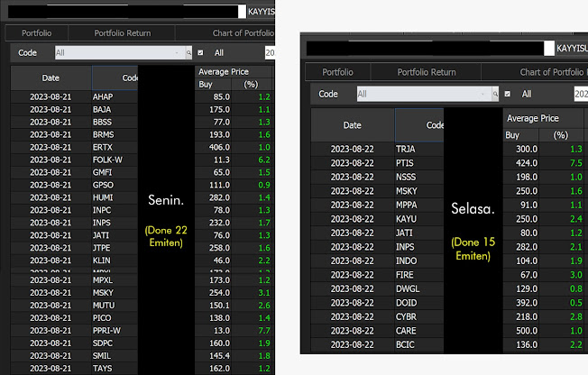The height and width of the screenshot is (375, 588).
Task: Click the Average Price header in the Senin window
Action: pyautogui.click(x=234, y=71)
